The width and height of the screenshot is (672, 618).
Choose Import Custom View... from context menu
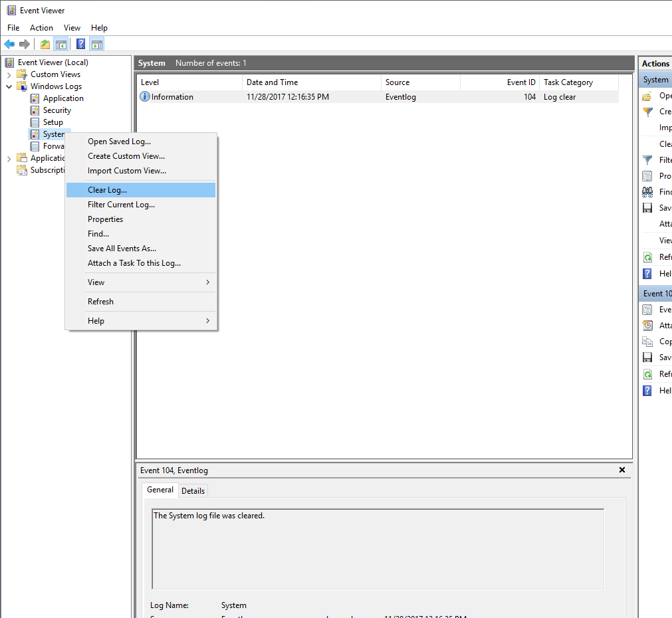[x=141, y=171]
